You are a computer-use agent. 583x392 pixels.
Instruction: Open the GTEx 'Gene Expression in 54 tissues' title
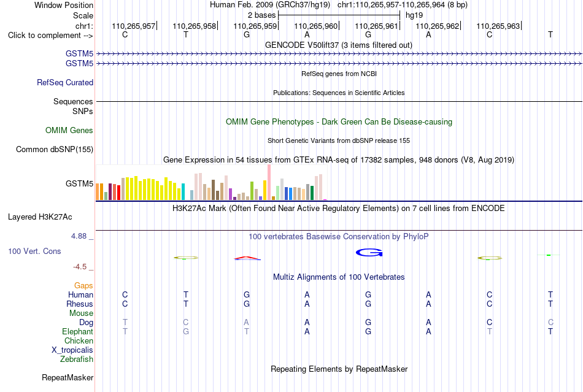coord(339,159)
